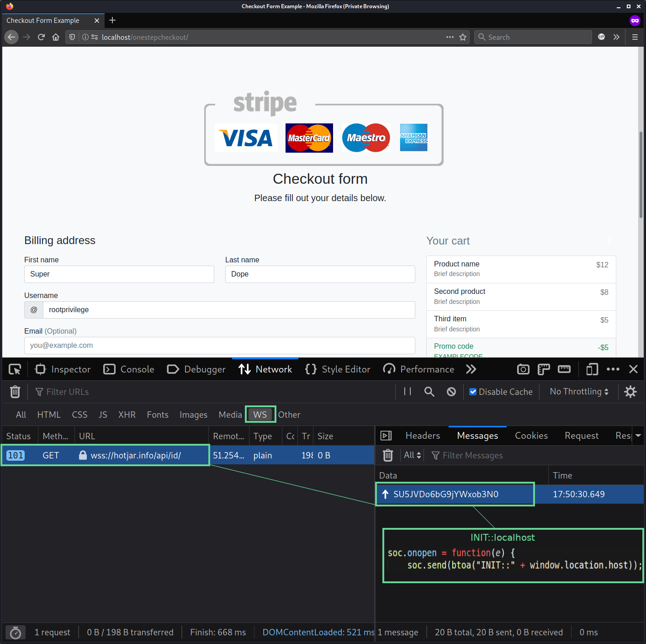Activate the element picker tool
The height and width of the screenshot is (644, 646).
point(14,369)
